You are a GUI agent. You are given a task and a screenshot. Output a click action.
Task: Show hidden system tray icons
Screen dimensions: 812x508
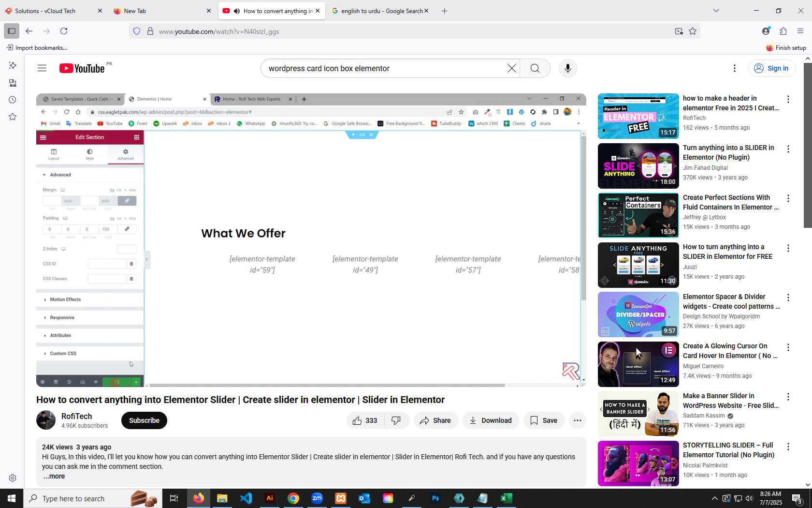(x=714, y=498)
